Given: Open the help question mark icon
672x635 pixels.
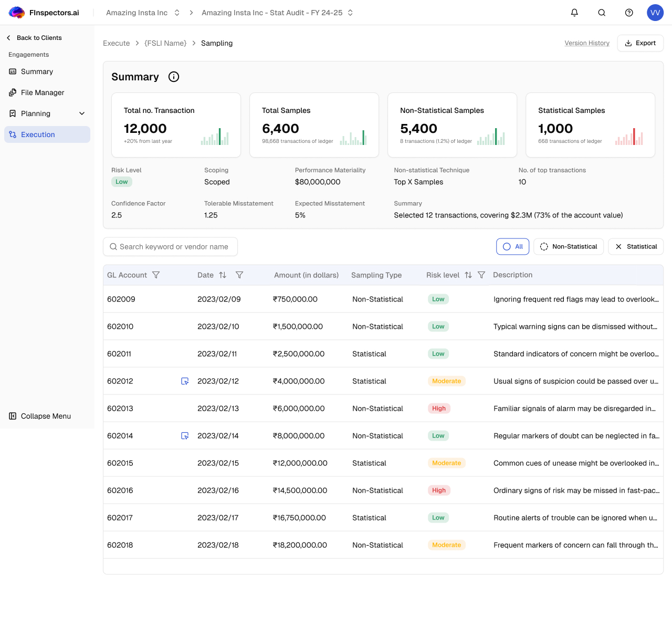Looking at the screenshot, I should click(629, 13).
